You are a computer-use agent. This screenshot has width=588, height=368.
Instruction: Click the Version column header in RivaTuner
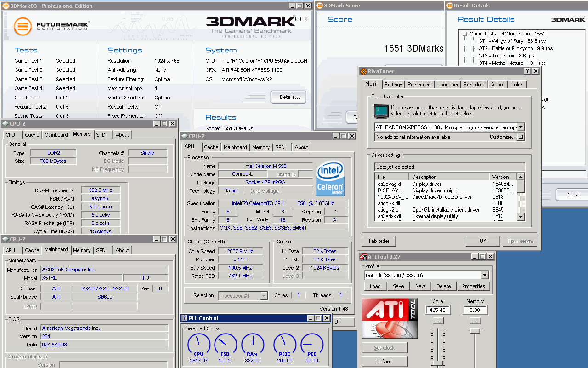[x=503, y=177]
